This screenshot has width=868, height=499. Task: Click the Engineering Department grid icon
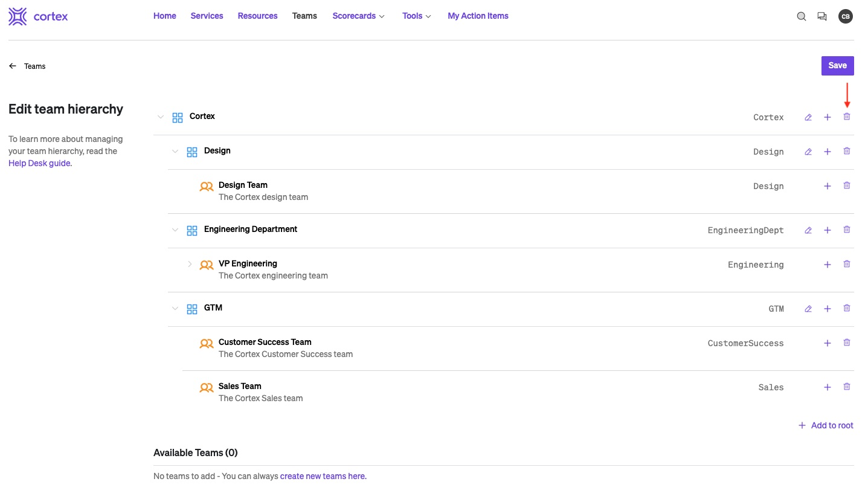coord(192,231)
